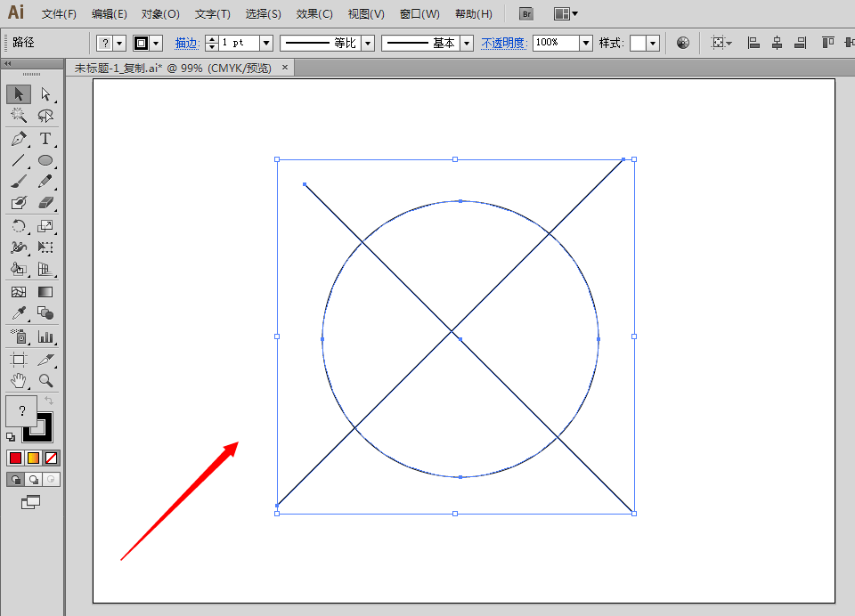The width and height of the screenshot is (855, 616).
Task: Select the Hand tool
Action: click(19, 380)
